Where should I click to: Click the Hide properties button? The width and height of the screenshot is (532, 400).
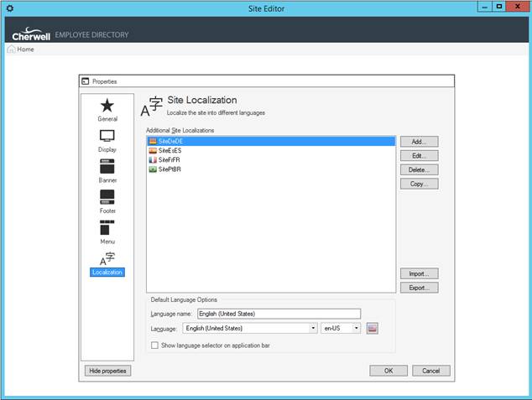click(107, 370)
